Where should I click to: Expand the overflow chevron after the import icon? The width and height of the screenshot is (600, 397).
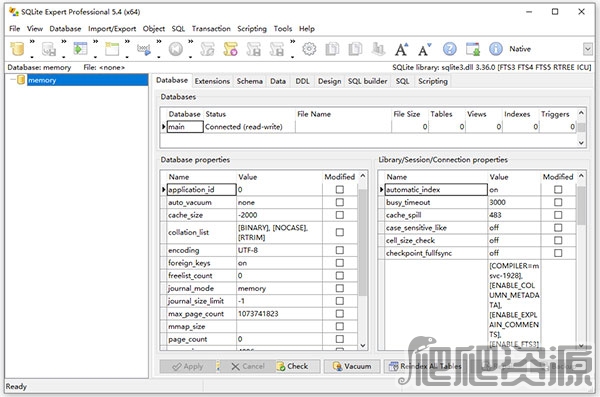pyautogui.click(x=96, y=41)
